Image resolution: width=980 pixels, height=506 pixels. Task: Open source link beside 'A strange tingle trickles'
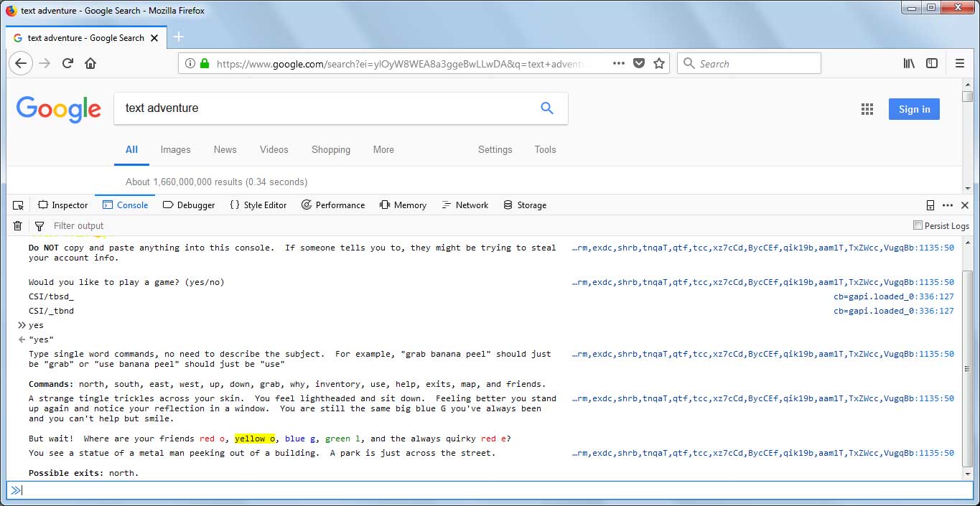[763, 398]
